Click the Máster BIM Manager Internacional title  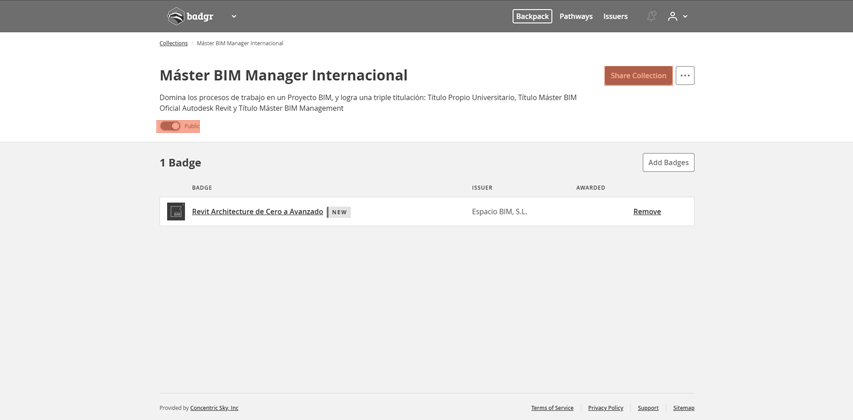(283, 75)
